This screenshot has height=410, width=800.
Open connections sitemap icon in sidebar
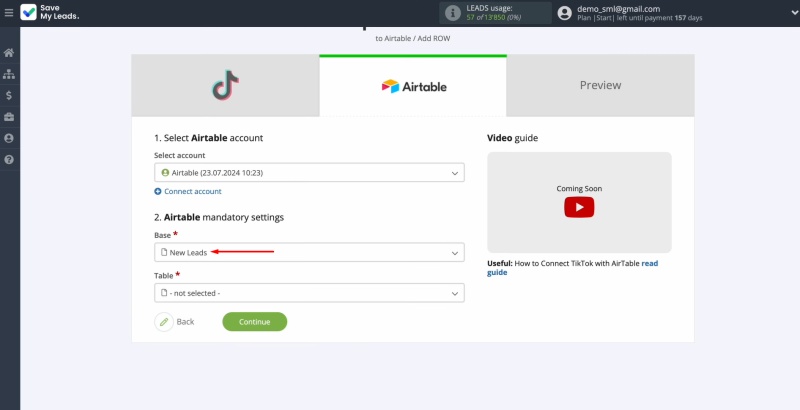[9, 74]
